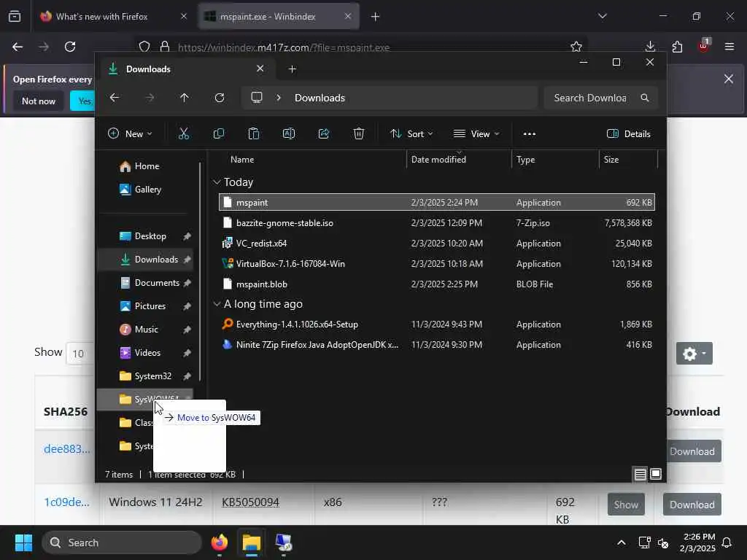Viewport: 747px width, 560px height.
Task: Click the Rename icon in Explorer toolbar
Action: (289, 134)
